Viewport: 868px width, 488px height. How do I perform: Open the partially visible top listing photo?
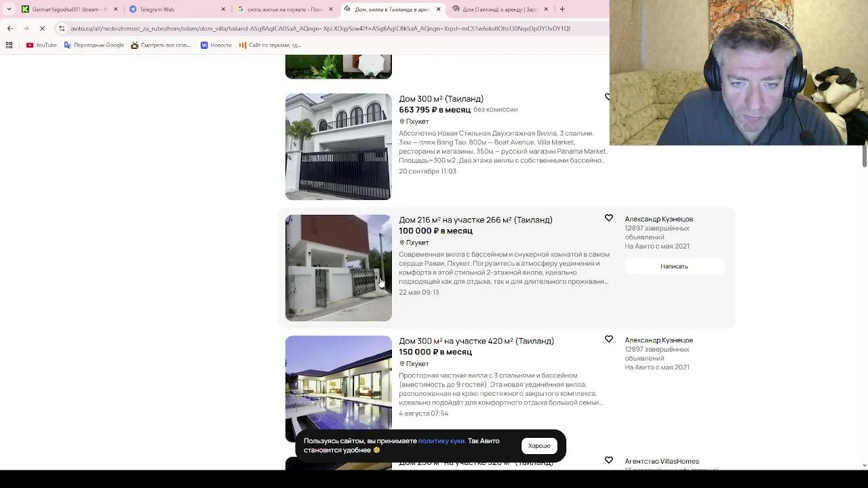(x=338, y=66)
